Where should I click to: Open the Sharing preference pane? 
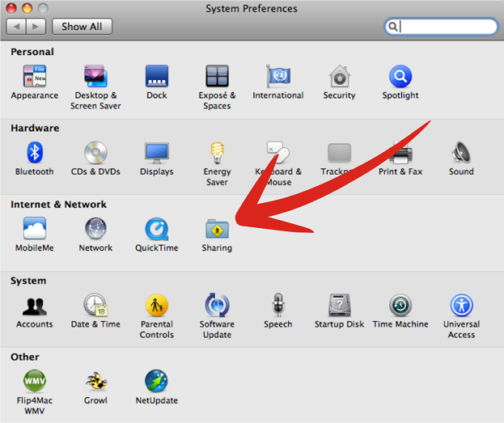(216, 230)
